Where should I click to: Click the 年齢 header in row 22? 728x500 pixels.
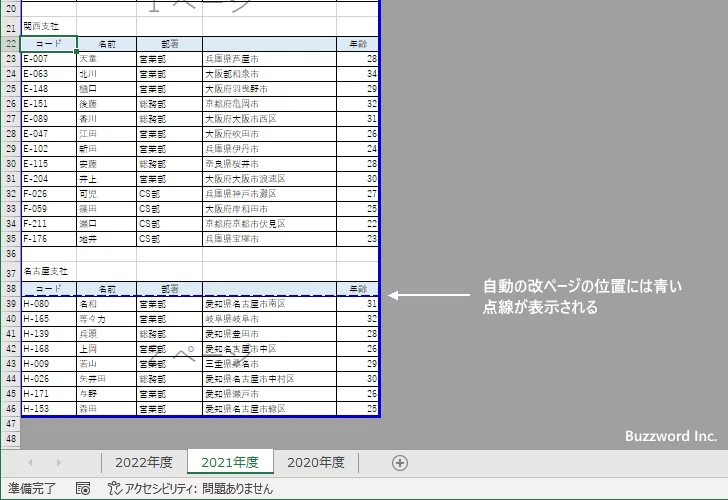[358, 44]
